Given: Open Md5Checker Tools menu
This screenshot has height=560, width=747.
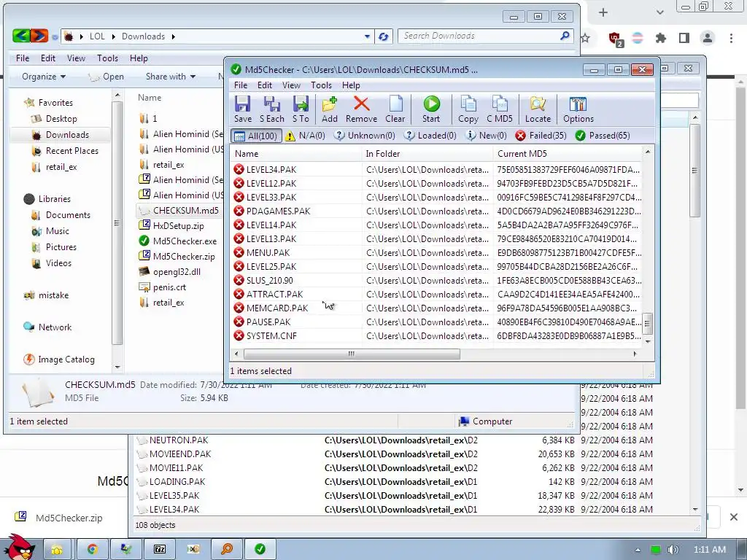Looking at the screenshot, I should pos(321,85).
